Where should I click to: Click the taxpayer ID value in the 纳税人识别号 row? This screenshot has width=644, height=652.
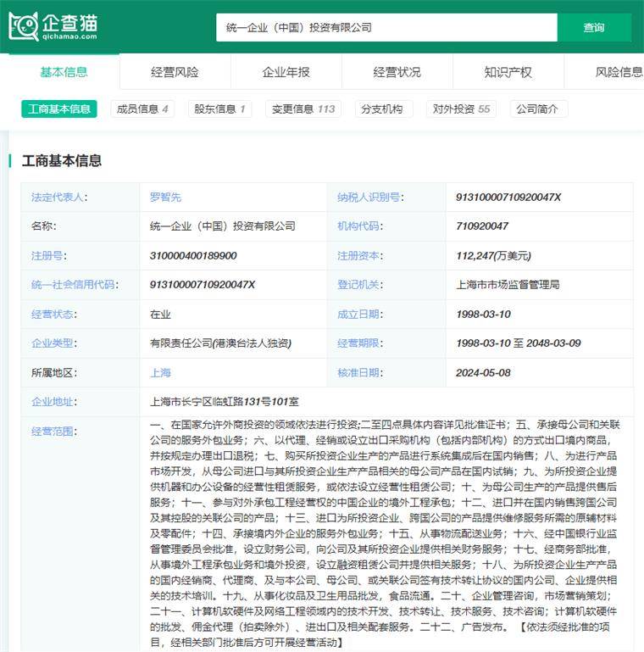508,197
